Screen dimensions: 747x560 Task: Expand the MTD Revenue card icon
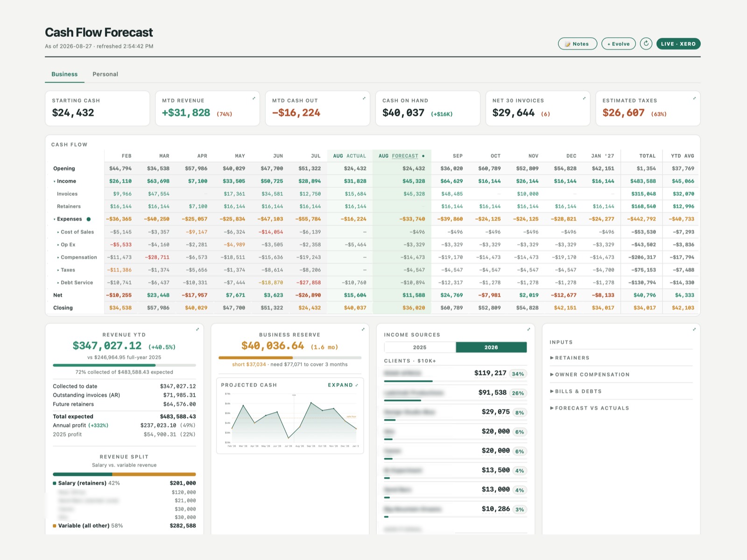coord(254,98)
